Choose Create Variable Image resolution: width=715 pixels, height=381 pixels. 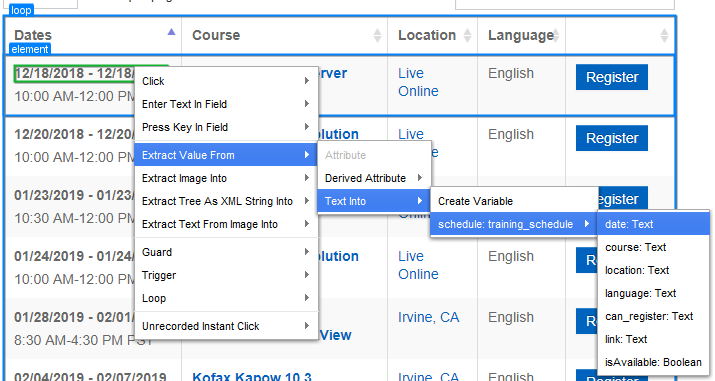[x=514, y=201]
